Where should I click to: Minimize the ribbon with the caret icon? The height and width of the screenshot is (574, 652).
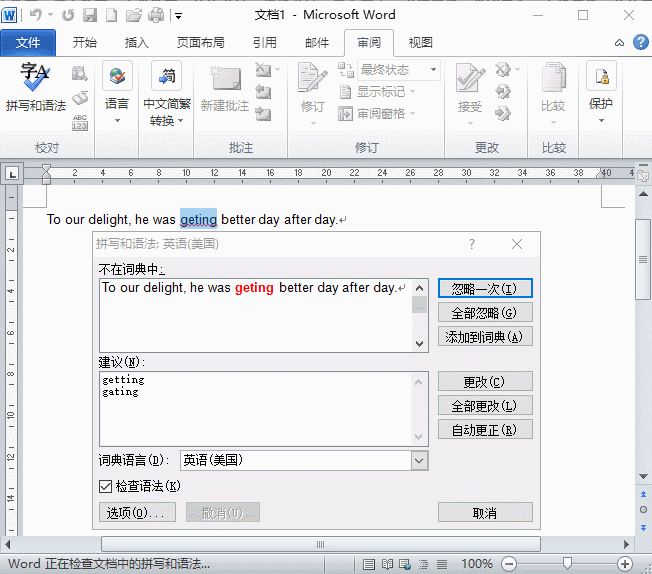point(620,42)
